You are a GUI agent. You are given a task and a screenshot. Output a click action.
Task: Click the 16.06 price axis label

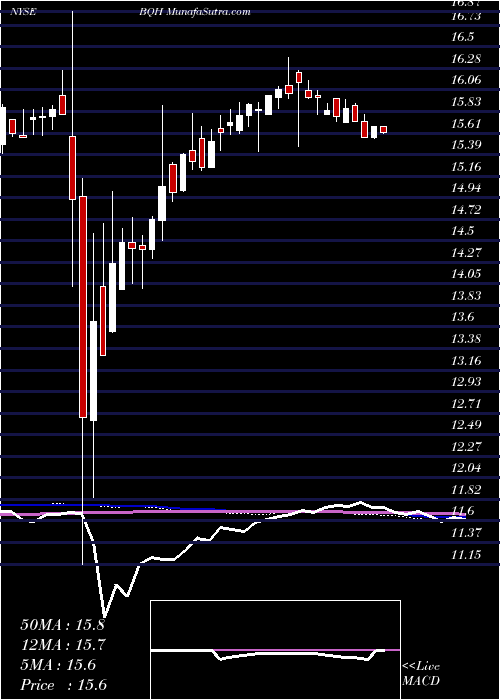tap(466, 80)
